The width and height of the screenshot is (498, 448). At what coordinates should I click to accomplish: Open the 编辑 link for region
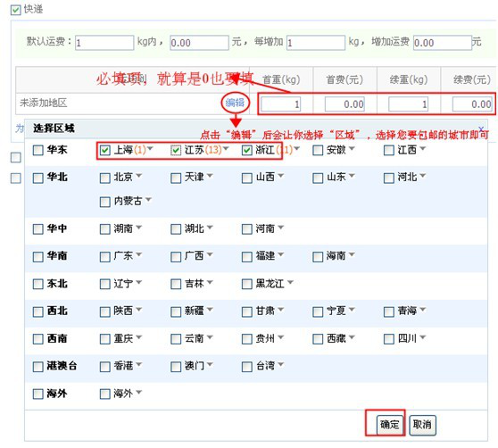pos(235,103)
